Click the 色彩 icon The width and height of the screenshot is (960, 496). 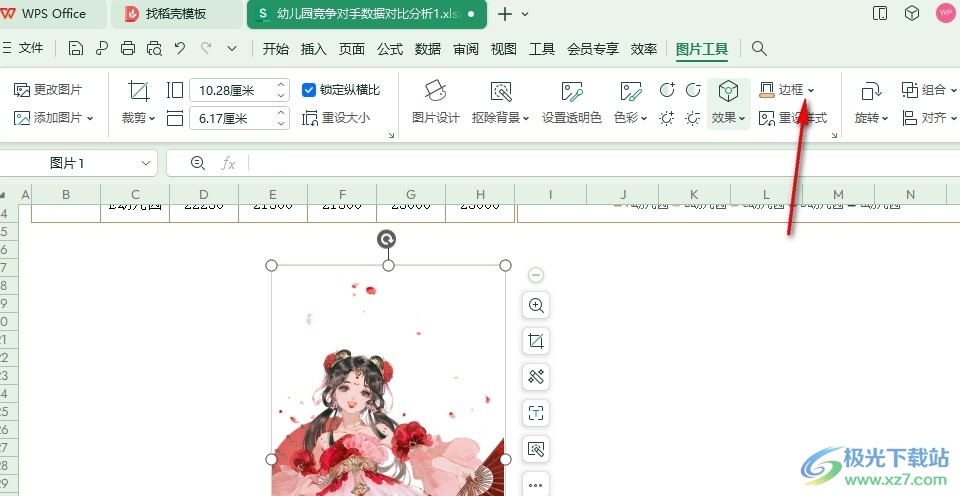[x=630, y=92]
